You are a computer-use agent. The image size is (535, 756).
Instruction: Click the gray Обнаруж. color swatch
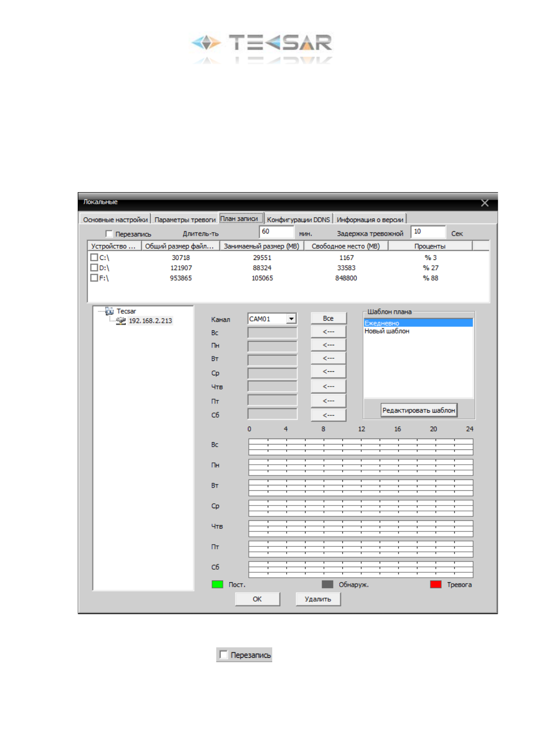pos(327,584)
